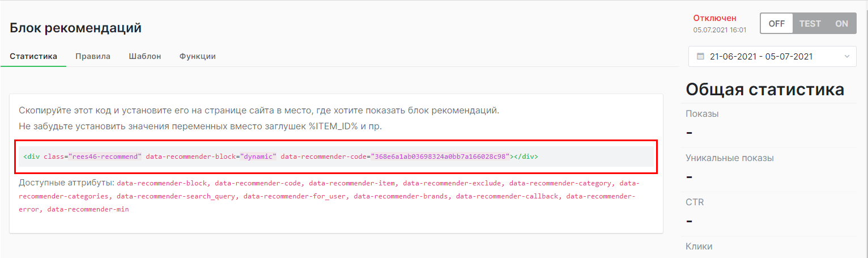Click the calendar icon in date picker
This screenshot has width=868, height=258.
click(x=700, y=57)
